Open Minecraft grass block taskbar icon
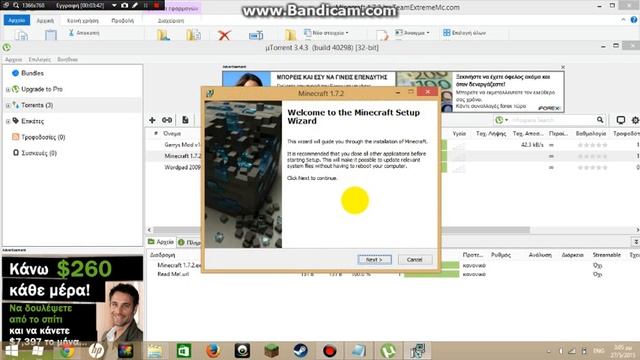Image resolution: width=640 pixels, height=360 pixels. [x=271, y=351]
